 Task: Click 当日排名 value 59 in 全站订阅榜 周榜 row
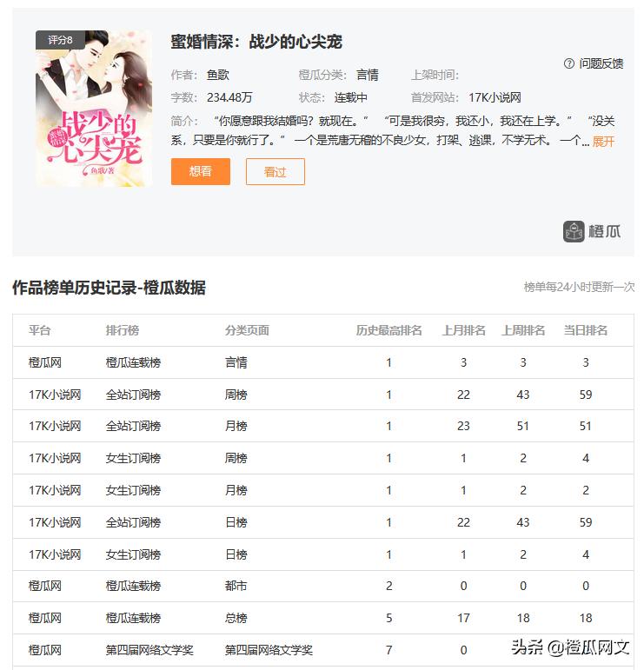point(586,395)
